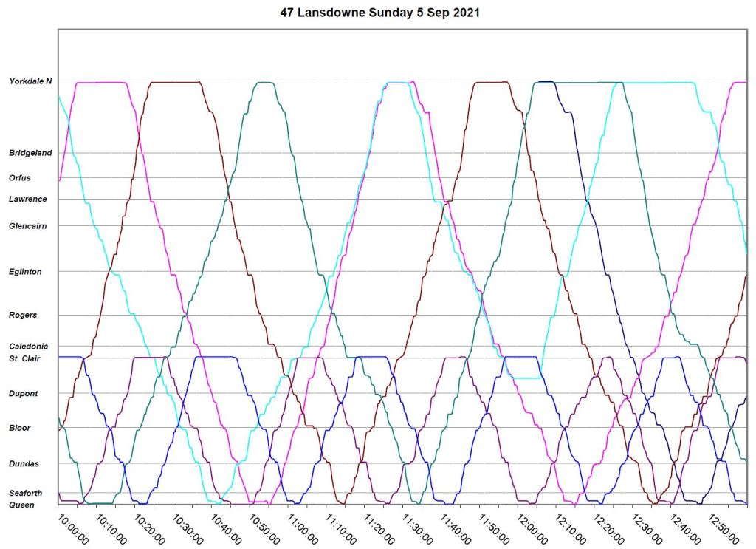Select the Bloor axis label
Screen dimensions: 756x549
coord(19,428)
